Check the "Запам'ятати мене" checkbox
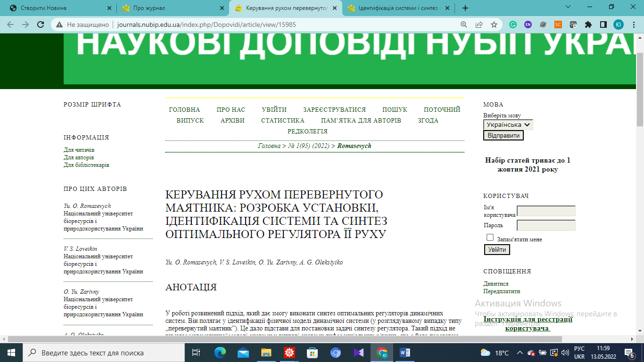Screen dimensions: 644x362 click(490, 238)
